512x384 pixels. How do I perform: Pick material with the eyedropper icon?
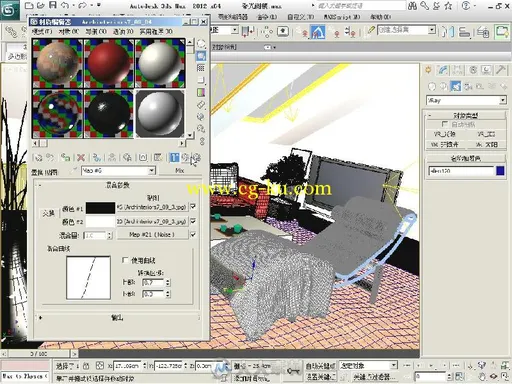point(74,171)
